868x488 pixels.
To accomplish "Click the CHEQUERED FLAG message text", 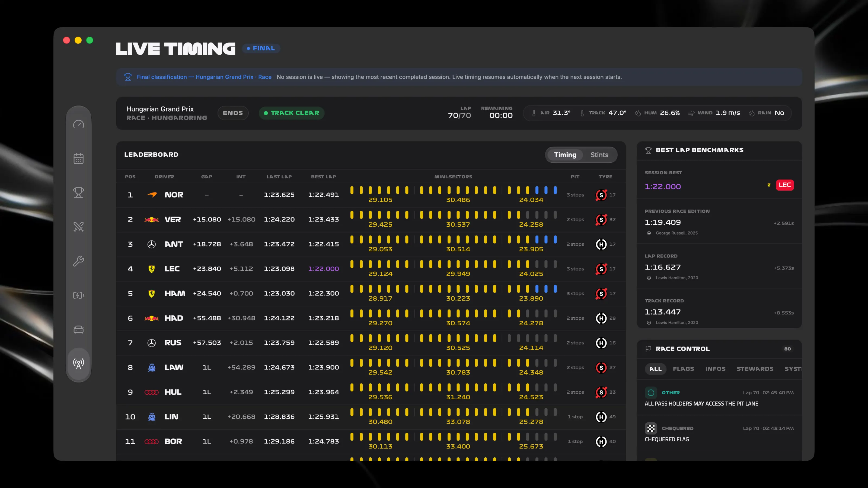I will click(x=667, y=439).
